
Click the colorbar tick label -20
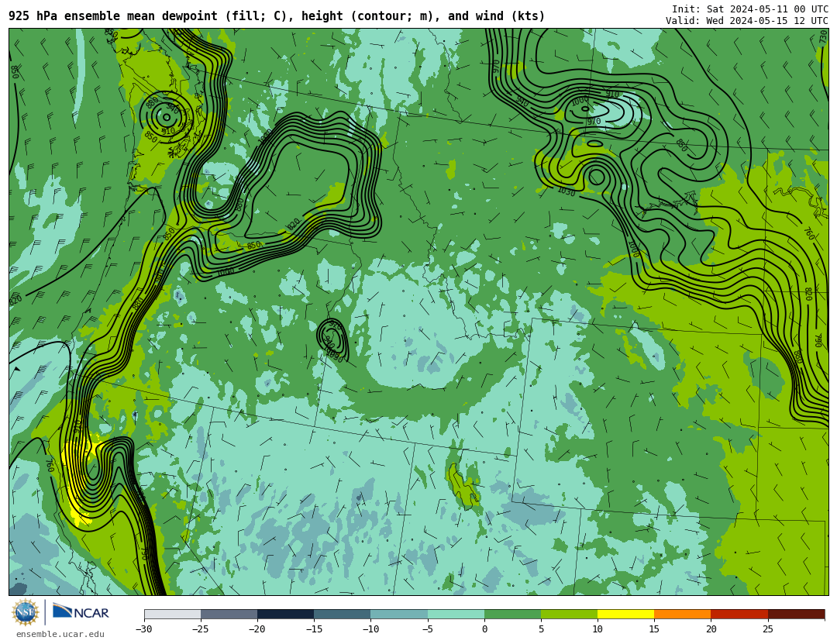[x=257, y=629]
